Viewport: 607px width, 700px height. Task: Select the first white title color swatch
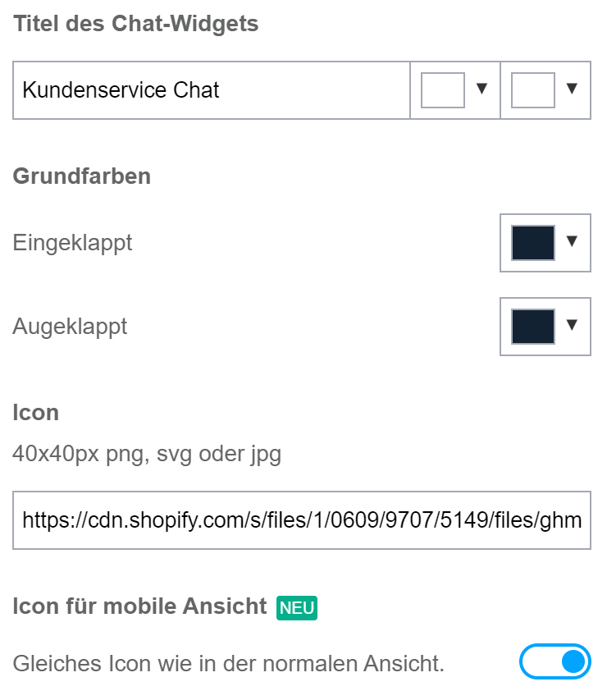443,90
